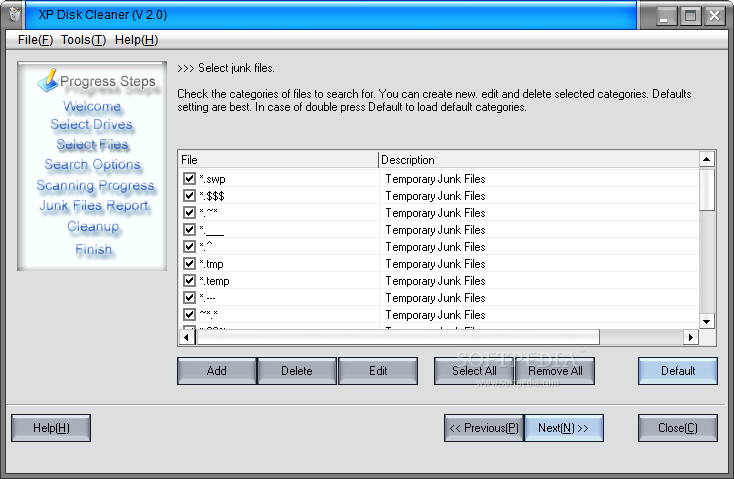Uncheck the *.swp file checkbox
The image size is (734, 479).
tap(189, 178)
